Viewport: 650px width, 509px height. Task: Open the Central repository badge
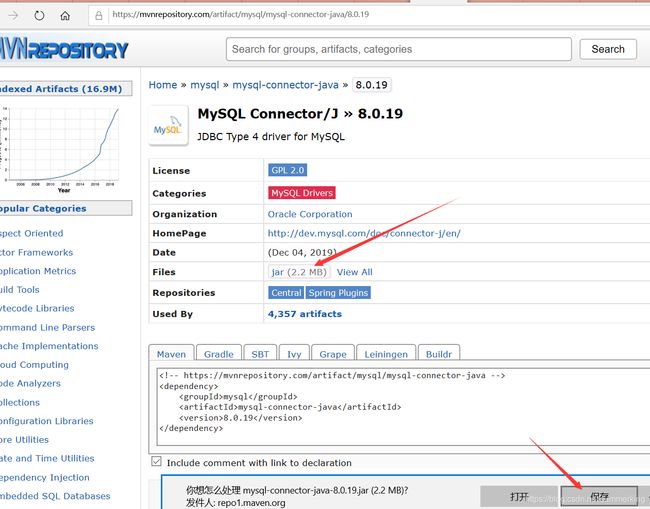tap(286, 293)
